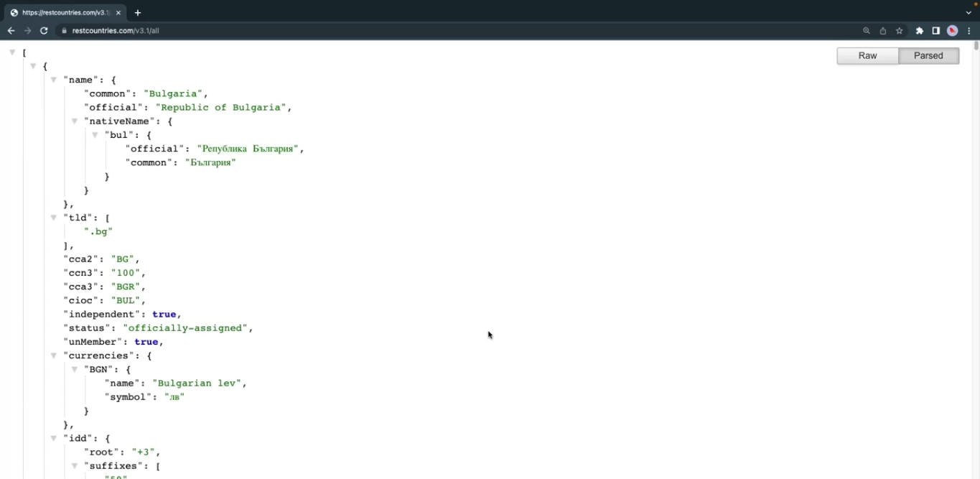Viewport: 980px width, 479px height.
Task: Reload the restcountries page
Action: tap(44, 31)
